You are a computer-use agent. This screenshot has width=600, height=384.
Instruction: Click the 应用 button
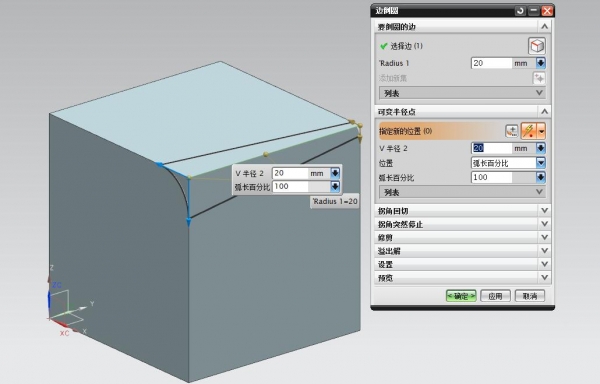coord(495,296)
